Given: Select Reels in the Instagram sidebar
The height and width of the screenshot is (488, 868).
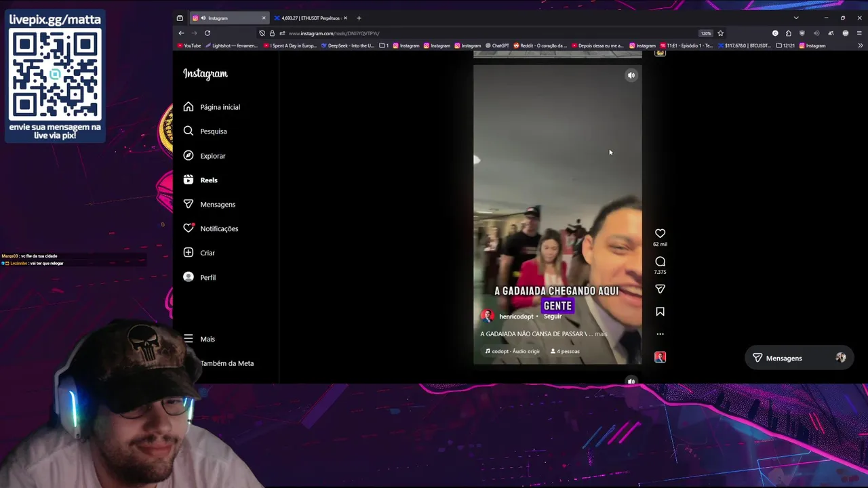Looking at the screenshot, I should (x=200, y=180).
